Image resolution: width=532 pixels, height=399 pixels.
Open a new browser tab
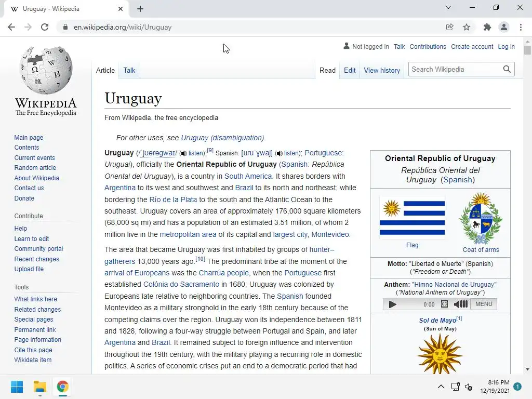pyautogui.click(x=140, y=9)
